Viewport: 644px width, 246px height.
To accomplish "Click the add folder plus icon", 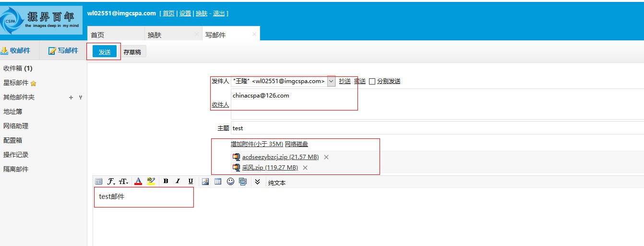I will coord(71,98).
